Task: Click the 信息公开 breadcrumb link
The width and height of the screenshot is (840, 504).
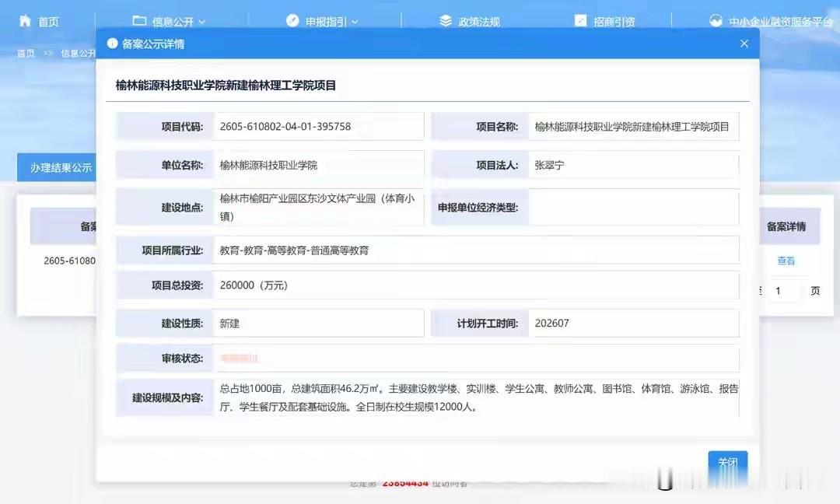Action: point(79,53)
